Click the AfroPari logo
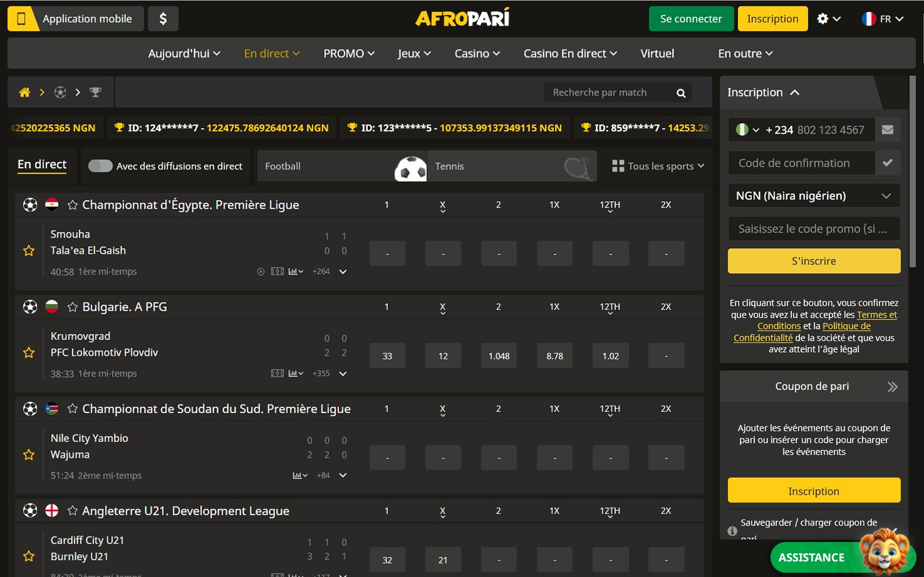The height and width of the screenshot is (577, 924). (462, 18)
